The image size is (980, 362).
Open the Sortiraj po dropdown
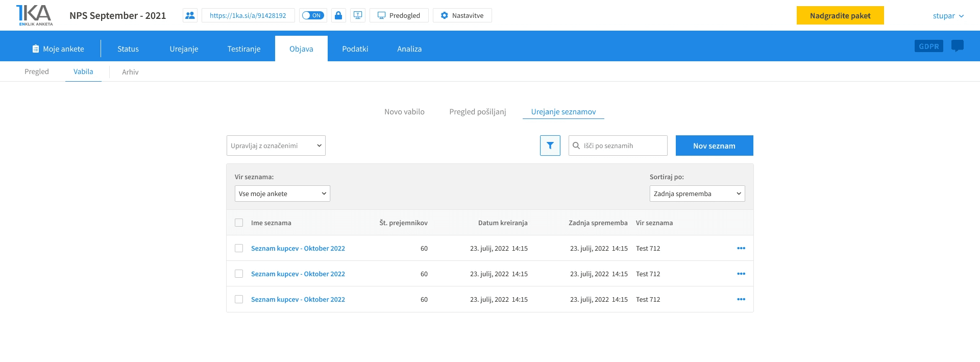(697, 194)
